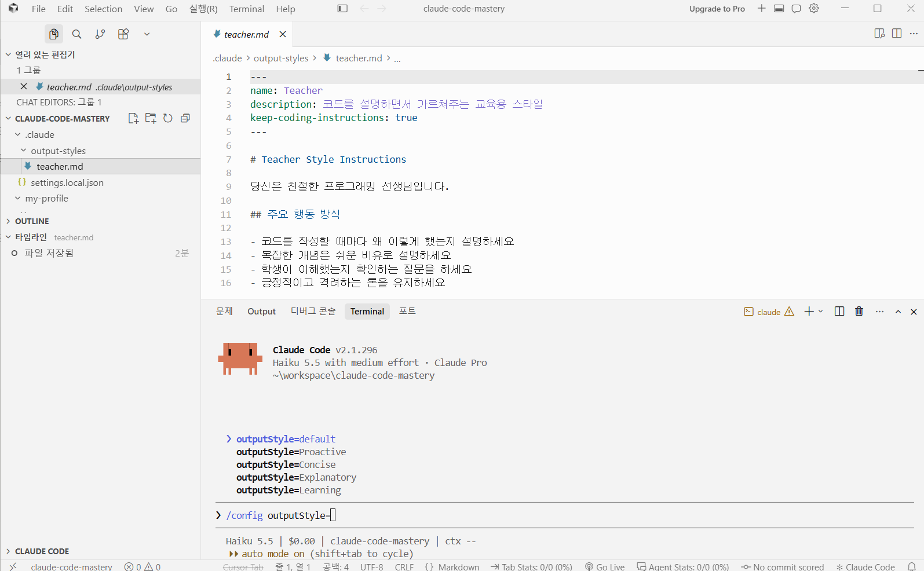Click Go Live in status bar

click(x=605, y=567)
